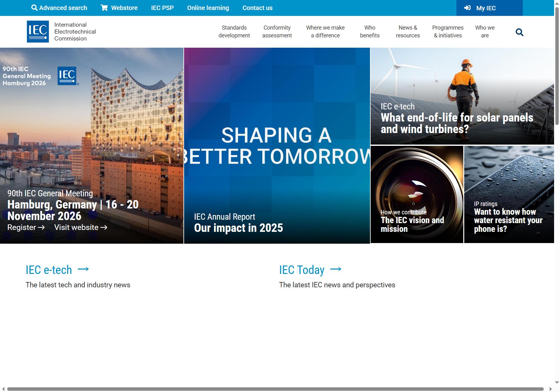Click Visit website link on Hamburg banner
560x392 pixels.
[x=81, y=227]
